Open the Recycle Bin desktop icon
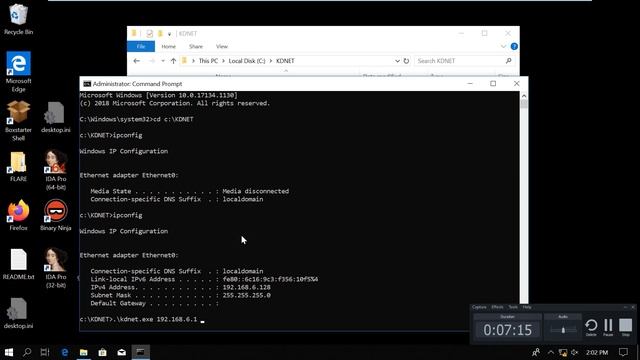Screen dimensions: 640x360 coord(18,19)
